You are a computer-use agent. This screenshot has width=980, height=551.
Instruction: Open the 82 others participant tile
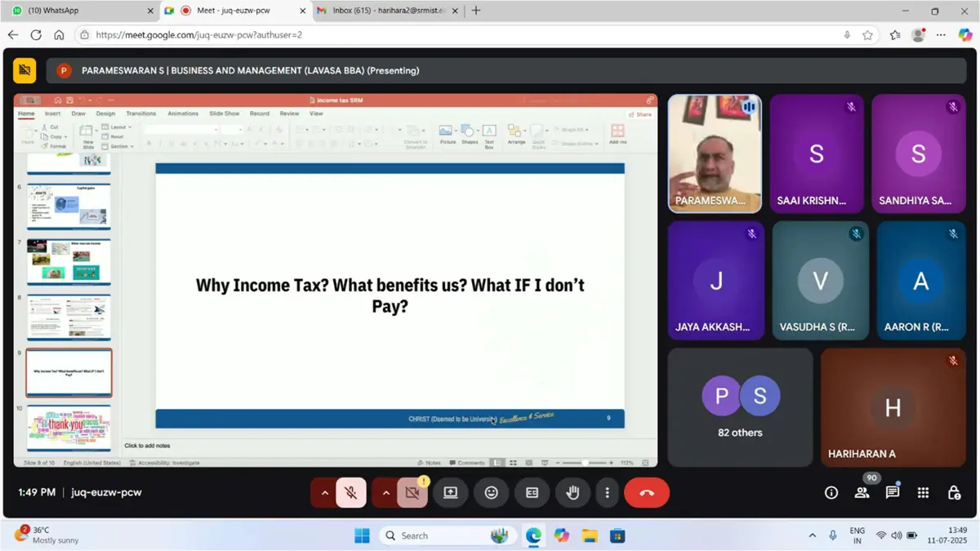point(740,407)
